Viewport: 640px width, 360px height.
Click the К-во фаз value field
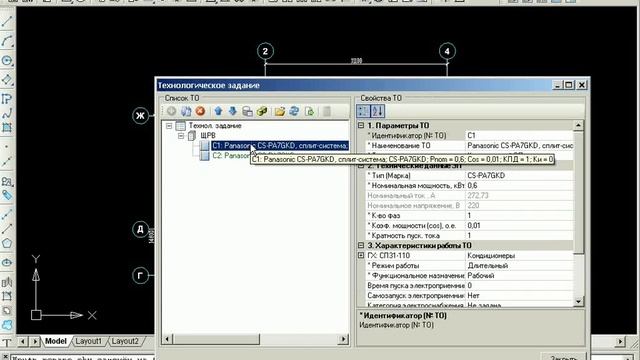(x=520, y=216)
